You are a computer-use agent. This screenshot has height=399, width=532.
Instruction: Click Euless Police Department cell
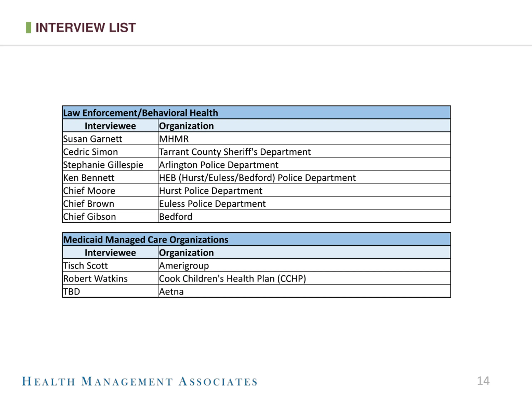[x=304, y=204]
